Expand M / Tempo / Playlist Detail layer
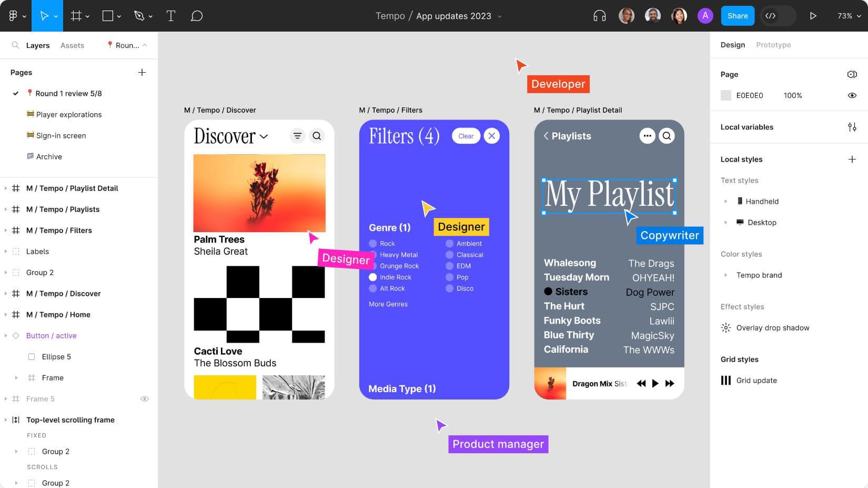Viewport: 868px width, 488px height. click(x=6, y=188)
